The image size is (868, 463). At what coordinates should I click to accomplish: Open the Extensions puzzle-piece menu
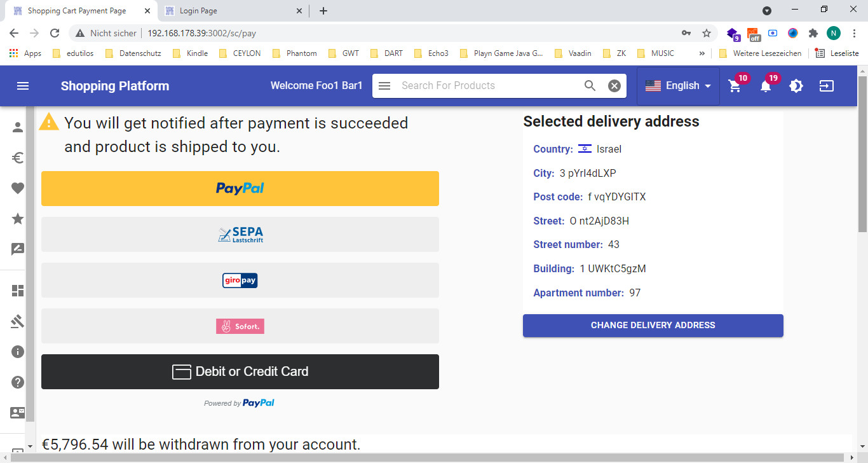click(813, 33)
